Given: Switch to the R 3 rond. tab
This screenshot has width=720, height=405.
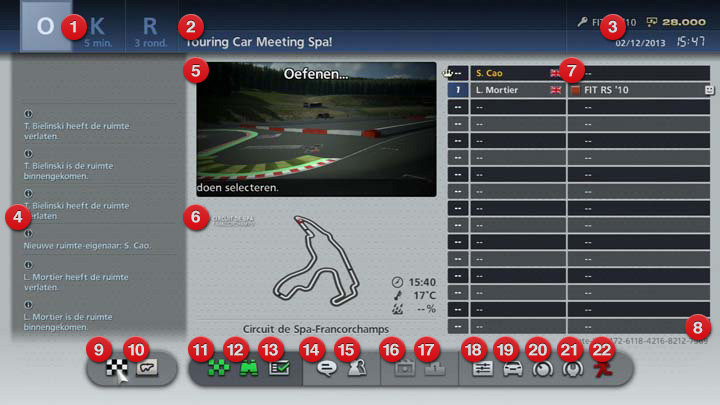Looking at the screenshot, I should click(x=150, y=28).
